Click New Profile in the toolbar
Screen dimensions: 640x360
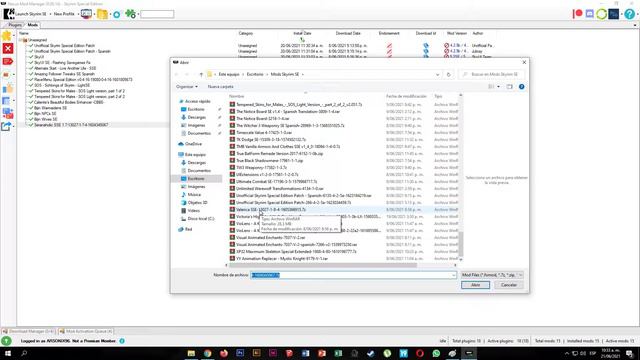point(64,14)
